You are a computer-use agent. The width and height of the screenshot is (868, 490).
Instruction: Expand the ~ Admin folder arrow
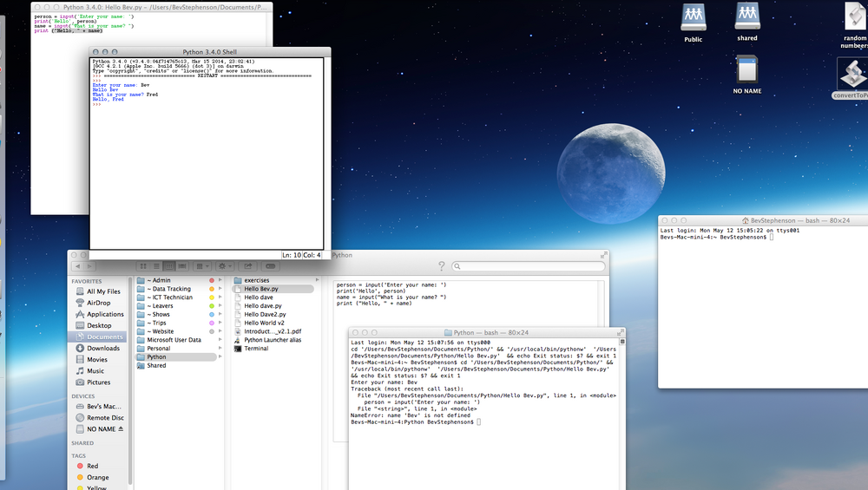220,280
